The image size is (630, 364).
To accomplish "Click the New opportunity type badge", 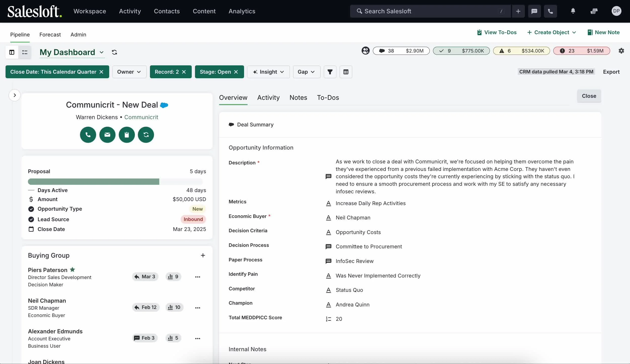I will pos(198,209).
